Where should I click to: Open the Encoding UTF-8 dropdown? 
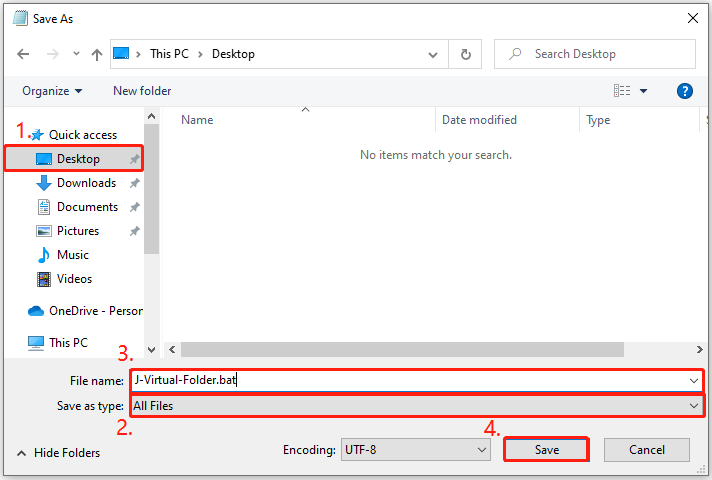(x=415, y=450)
